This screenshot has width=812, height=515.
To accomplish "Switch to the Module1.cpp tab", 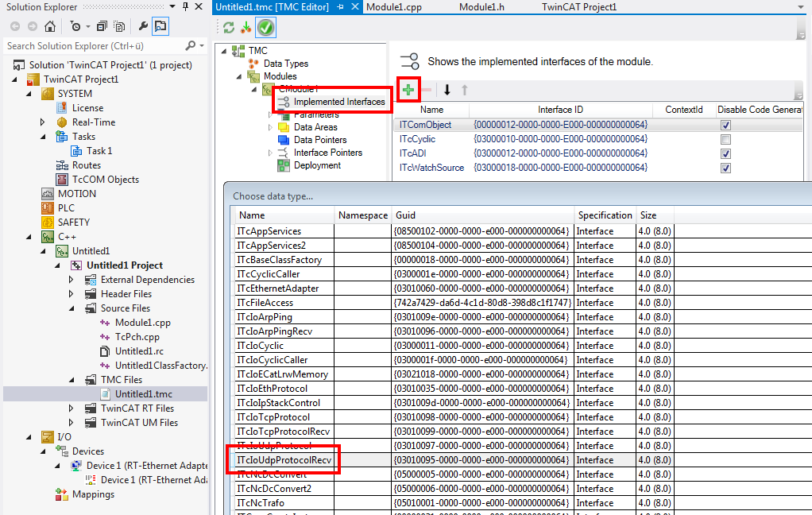I will (394, 6).
